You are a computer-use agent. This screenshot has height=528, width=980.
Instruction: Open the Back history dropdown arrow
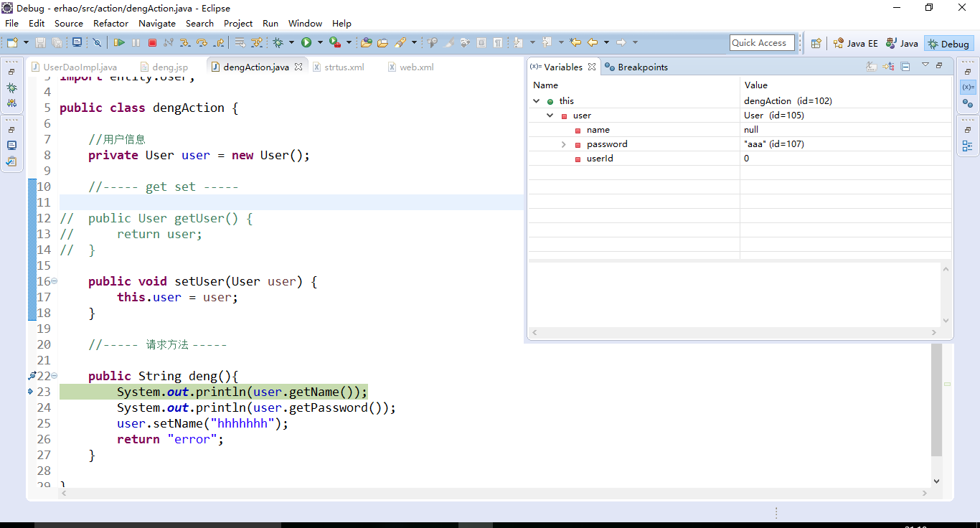click(606, 42)
